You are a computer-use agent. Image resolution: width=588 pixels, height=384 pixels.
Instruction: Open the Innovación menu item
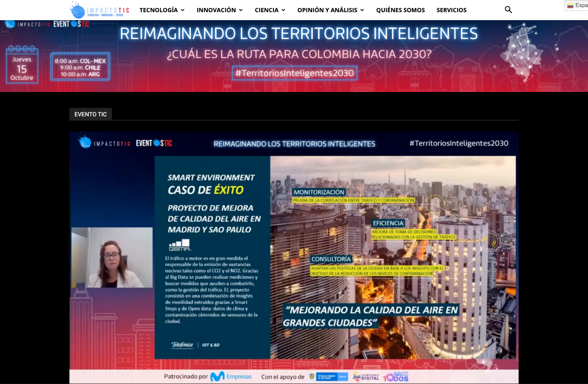click(x=216, y=10)
